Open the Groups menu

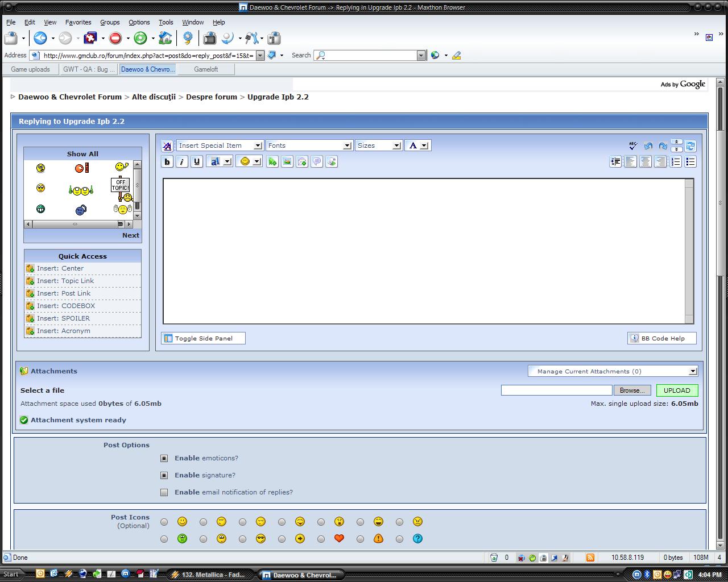click(110, 22)
